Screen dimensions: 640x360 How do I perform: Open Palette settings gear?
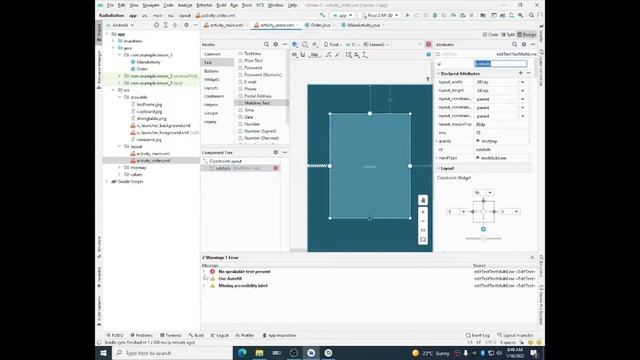click(x=276, y=44)
